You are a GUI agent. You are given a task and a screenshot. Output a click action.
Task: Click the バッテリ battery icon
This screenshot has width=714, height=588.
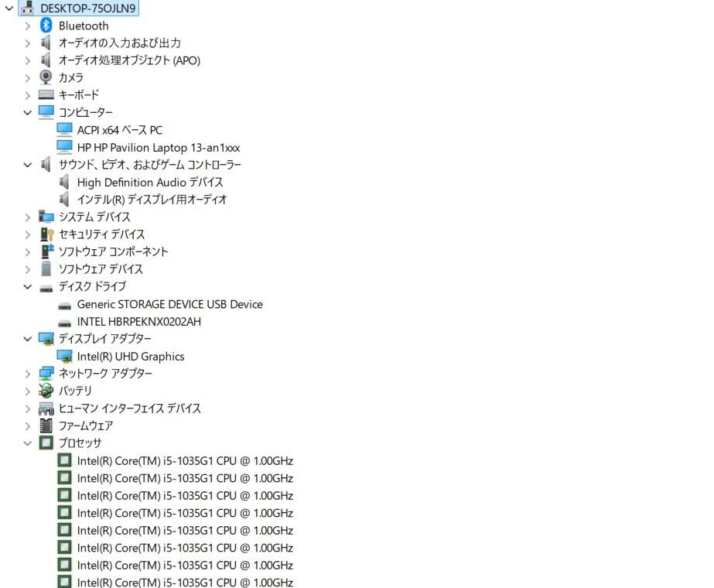[46, 391]
